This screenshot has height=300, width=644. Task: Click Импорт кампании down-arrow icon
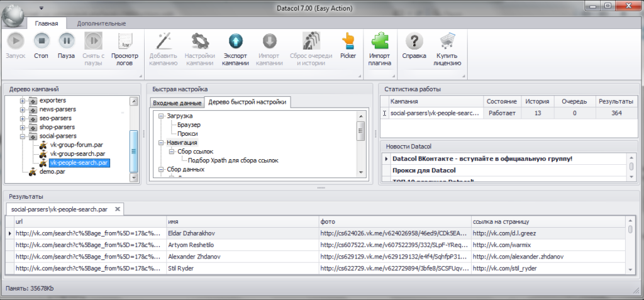(x=269, y=41)
